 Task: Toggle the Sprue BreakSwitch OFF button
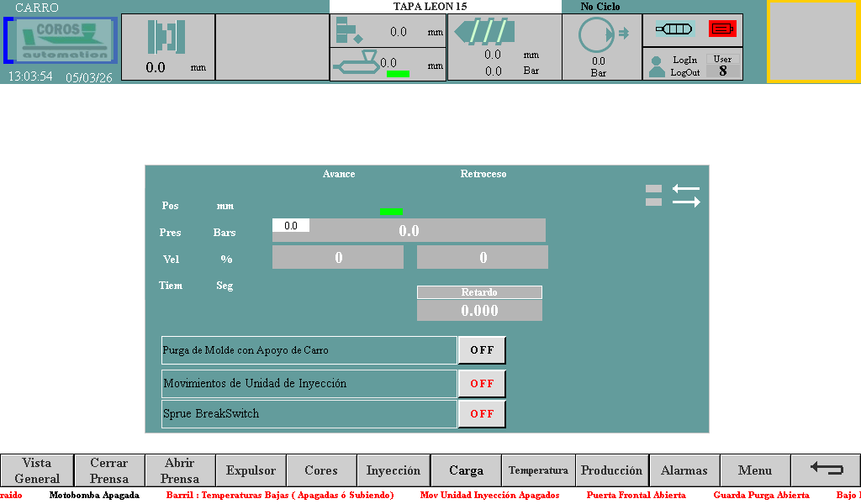click(482, 414)
